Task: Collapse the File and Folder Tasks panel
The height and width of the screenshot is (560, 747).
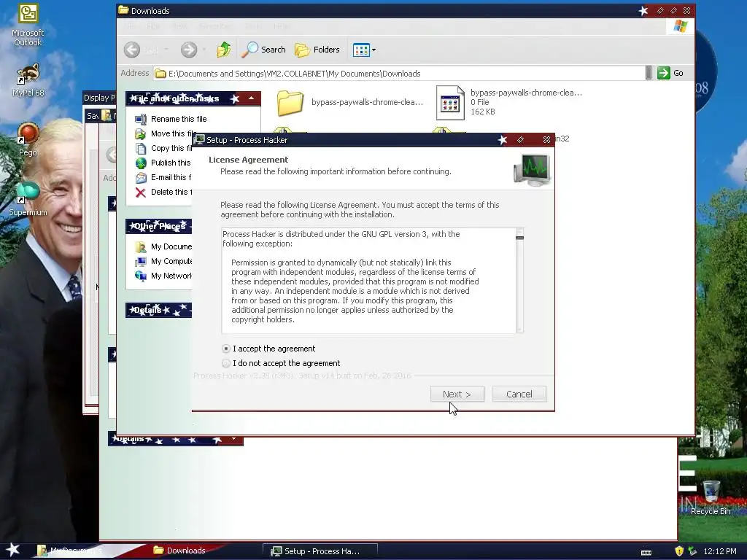Action: 251,98
